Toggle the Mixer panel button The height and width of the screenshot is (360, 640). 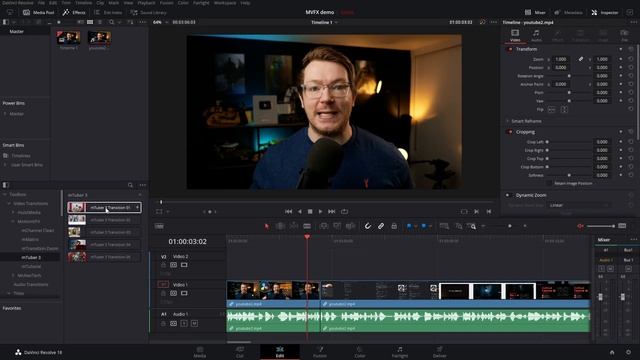click(x=535, y=13)
